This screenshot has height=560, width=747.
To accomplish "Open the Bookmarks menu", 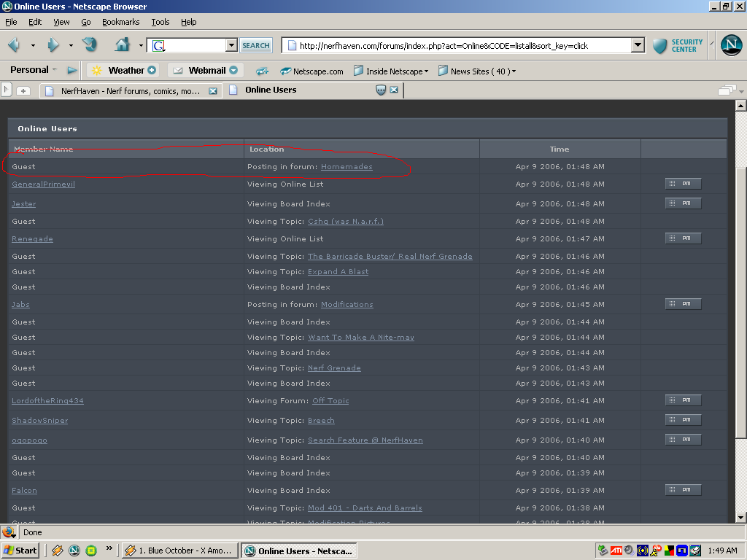I will pos(120,22).
